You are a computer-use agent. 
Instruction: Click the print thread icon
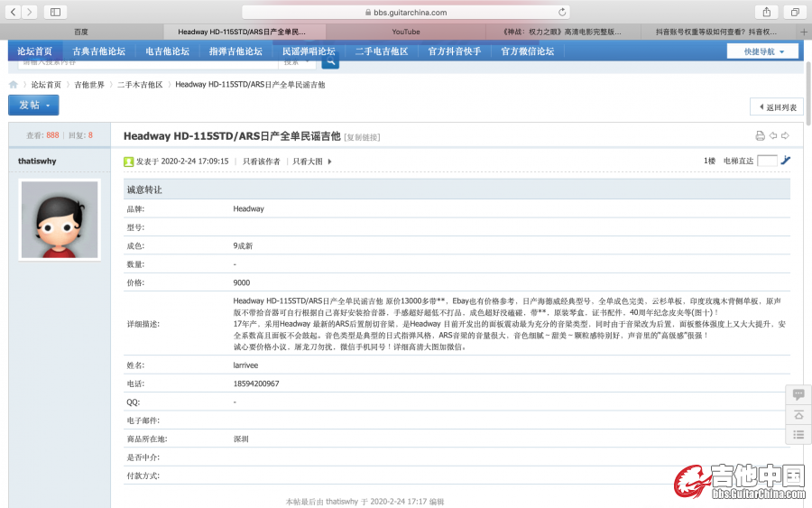(x=760, y=136)
